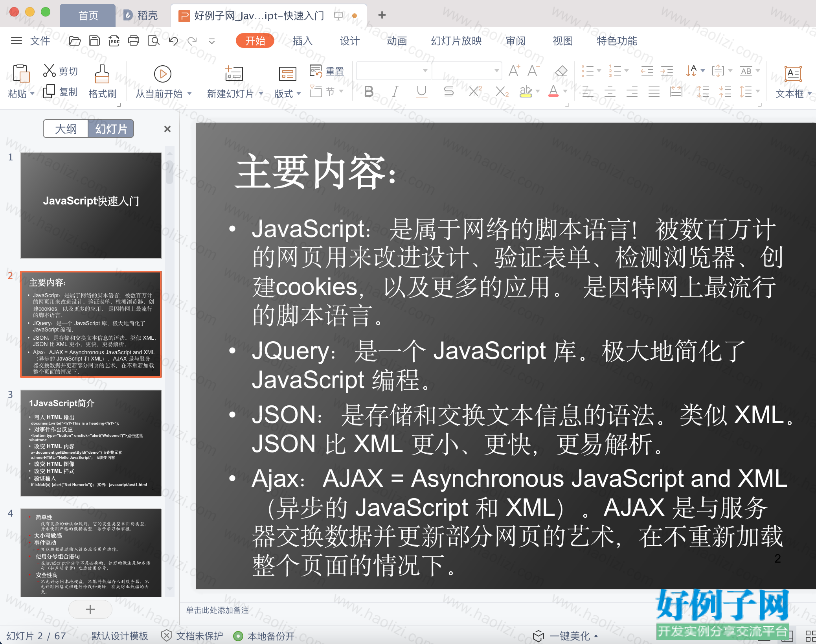Expand the Paste dropdown arrow

pyautogui.click(x=32, y=94)
